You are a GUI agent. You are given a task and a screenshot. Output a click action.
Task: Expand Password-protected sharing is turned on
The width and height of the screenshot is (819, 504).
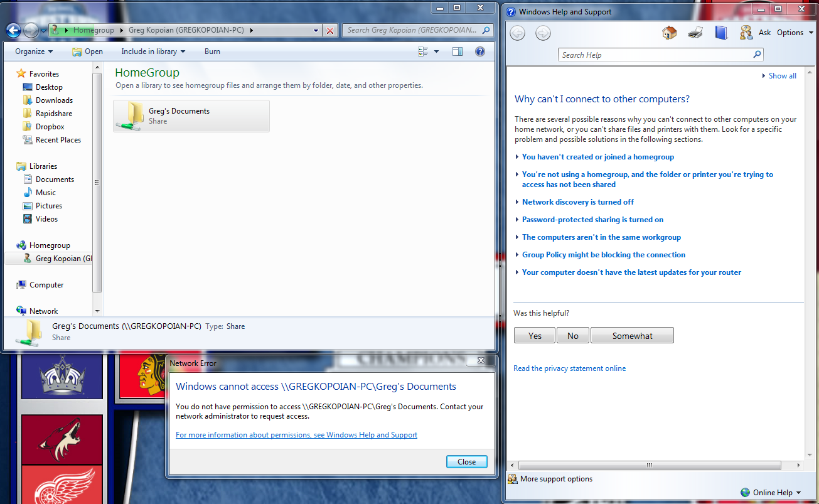(592, 220)
